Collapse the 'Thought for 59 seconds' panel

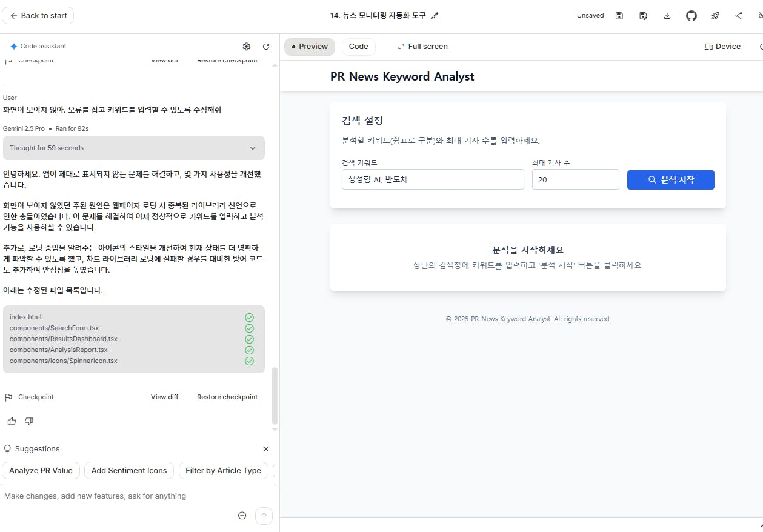click(x=253, y=147)
